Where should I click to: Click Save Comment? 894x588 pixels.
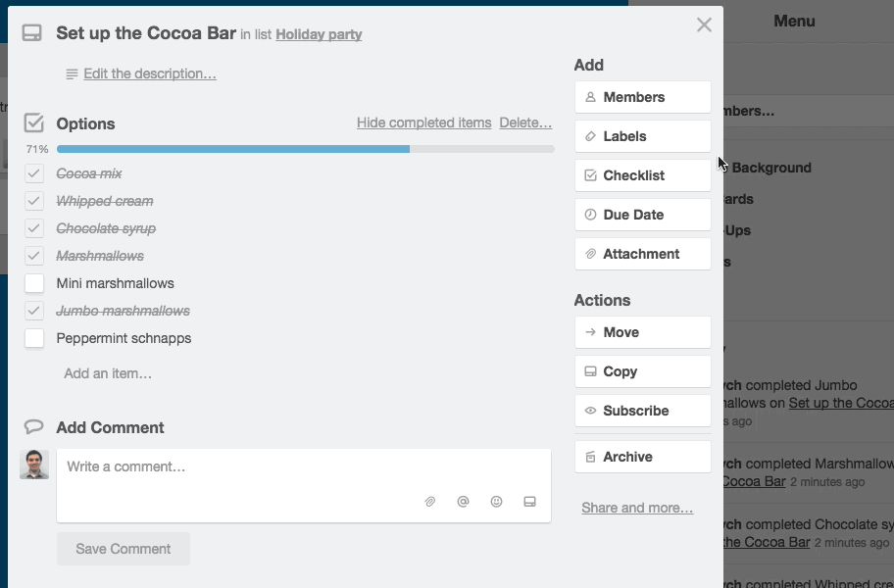point(123,549)
